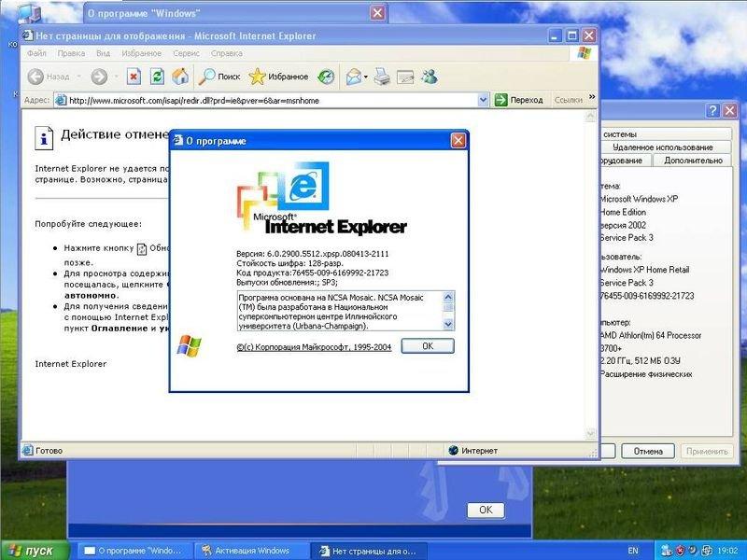Screen dimensions: 747x560
Task: Open the dropdown arrow beside Назад
Action: click(x=78, y=77)
